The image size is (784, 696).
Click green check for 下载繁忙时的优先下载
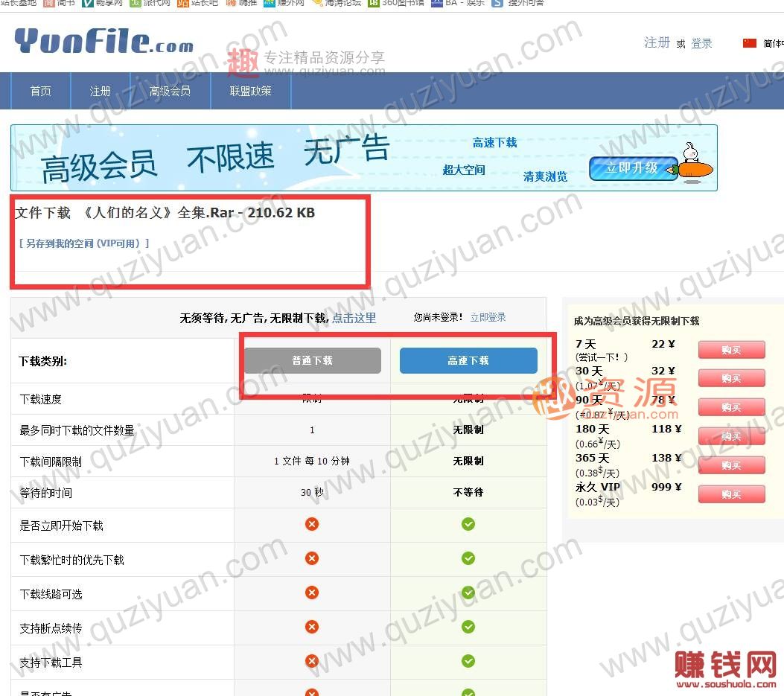[468, 558]
